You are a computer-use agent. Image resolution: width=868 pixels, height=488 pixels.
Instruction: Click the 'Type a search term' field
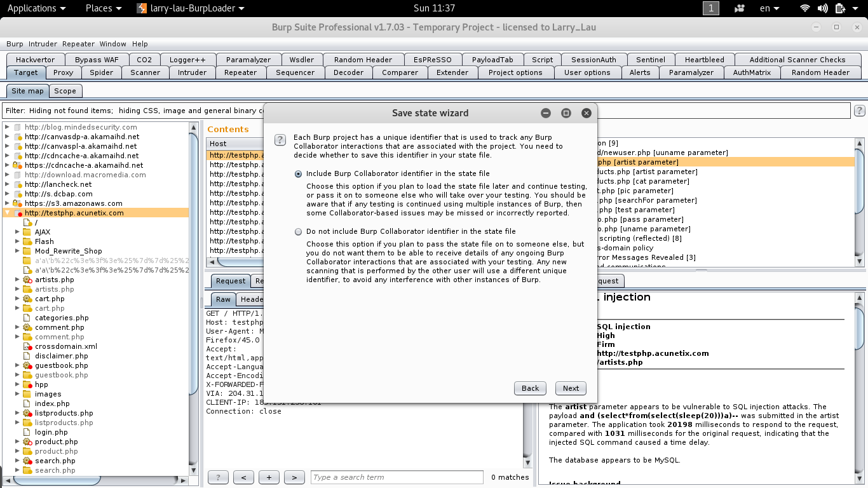tap(397, 477)
